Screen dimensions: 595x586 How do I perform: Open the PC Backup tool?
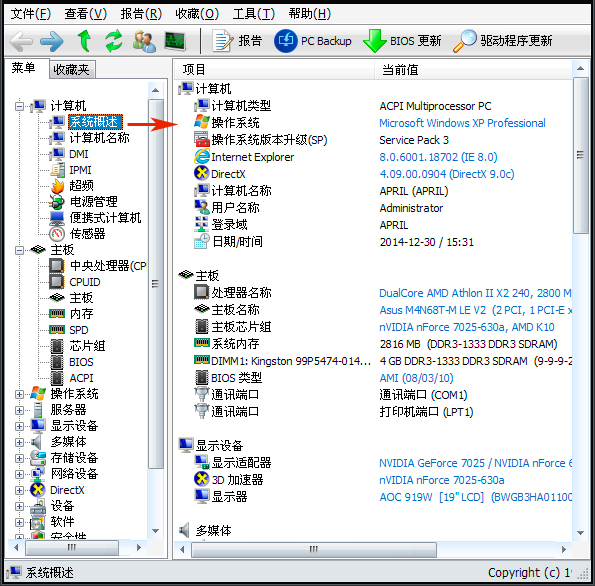(313, 41)
